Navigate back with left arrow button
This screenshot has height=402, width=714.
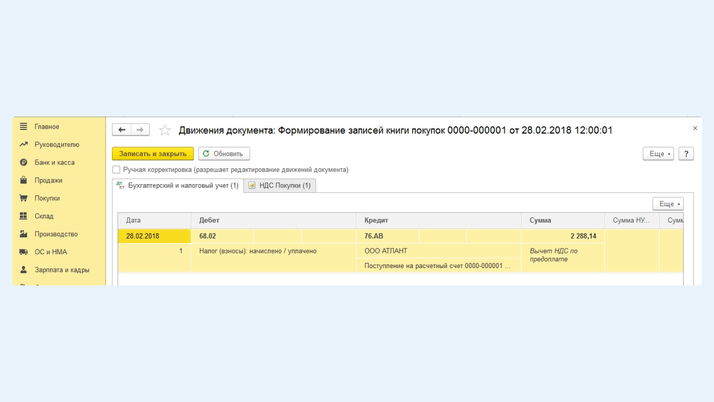tap(122, 130)
